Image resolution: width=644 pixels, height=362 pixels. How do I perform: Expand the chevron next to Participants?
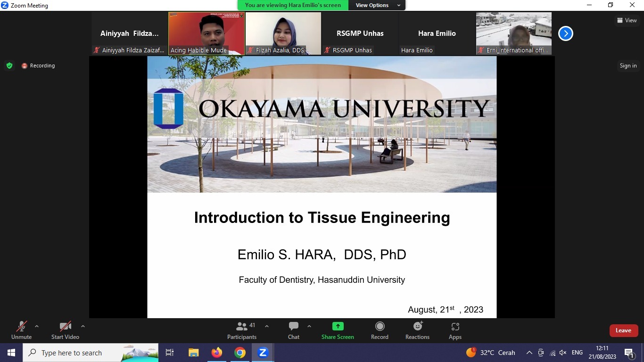click(267, 326)
